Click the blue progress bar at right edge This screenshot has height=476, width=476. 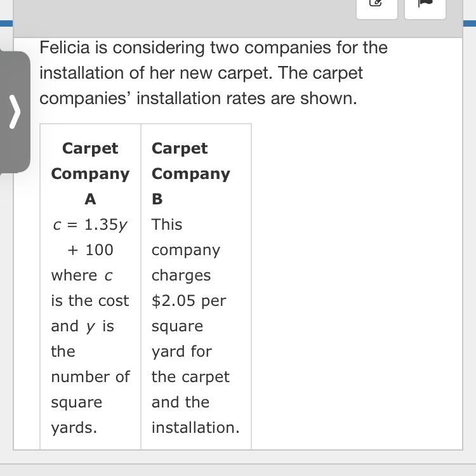pyautogui.click(x=469, y=24)
